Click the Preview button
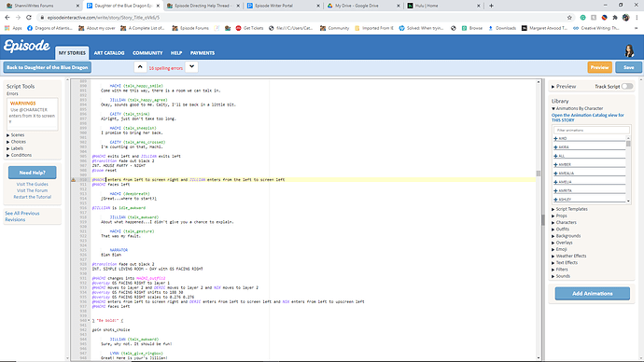 (x=599, y=67)
